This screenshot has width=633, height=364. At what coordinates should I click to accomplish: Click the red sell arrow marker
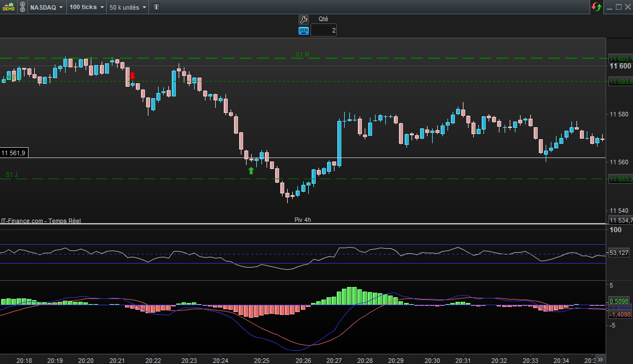pos(132,75)
